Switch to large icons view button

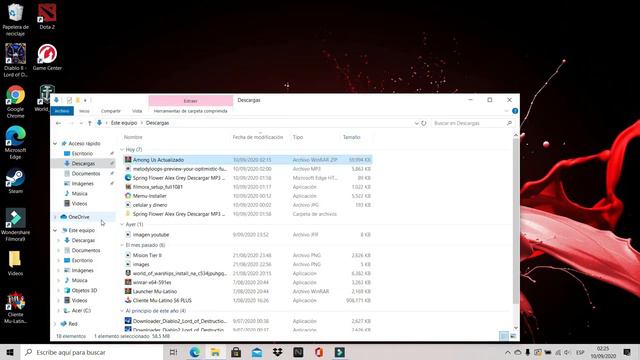click(513, 336)
